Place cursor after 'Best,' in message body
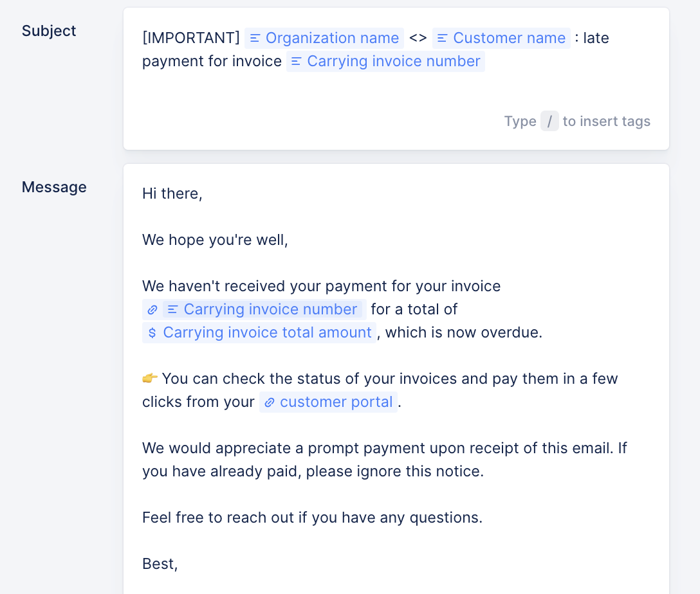This screenshot has height=594, width=700. [179, 564]
